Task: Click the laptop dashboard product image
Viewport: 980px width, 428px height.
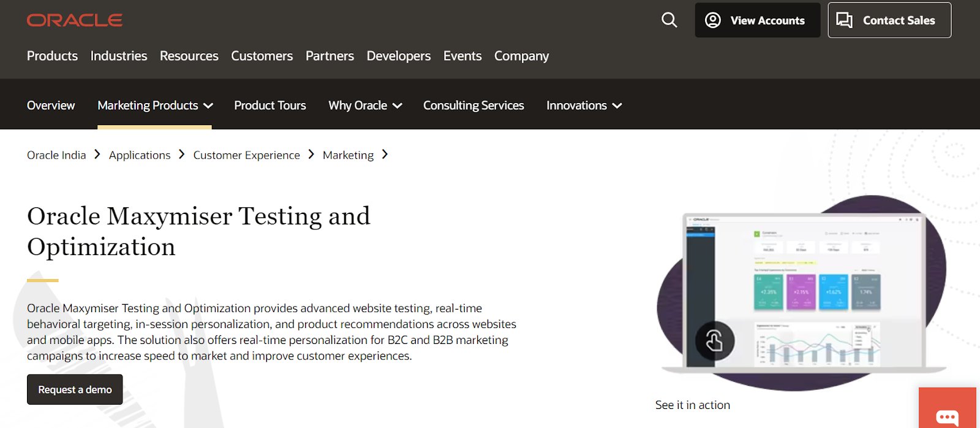Action: point(802,293)
